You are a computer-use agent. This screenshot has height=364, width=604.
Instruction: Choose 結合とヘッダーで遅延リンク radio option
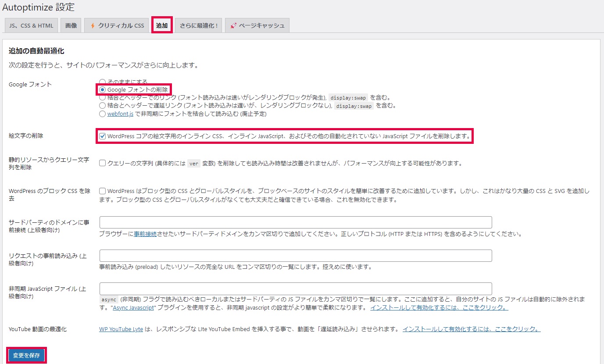[102, 105]
